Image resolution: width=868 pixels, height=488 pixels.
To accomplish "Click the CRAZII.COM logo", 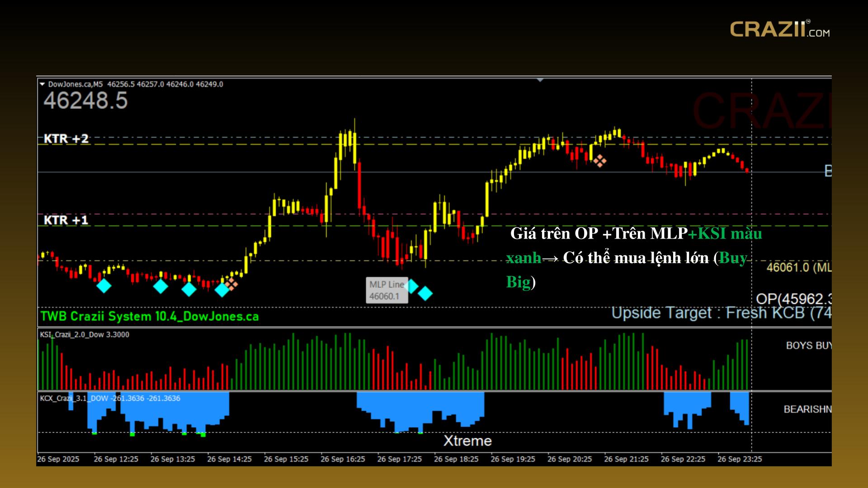I will pyautogui.click(x=780, y=29).
